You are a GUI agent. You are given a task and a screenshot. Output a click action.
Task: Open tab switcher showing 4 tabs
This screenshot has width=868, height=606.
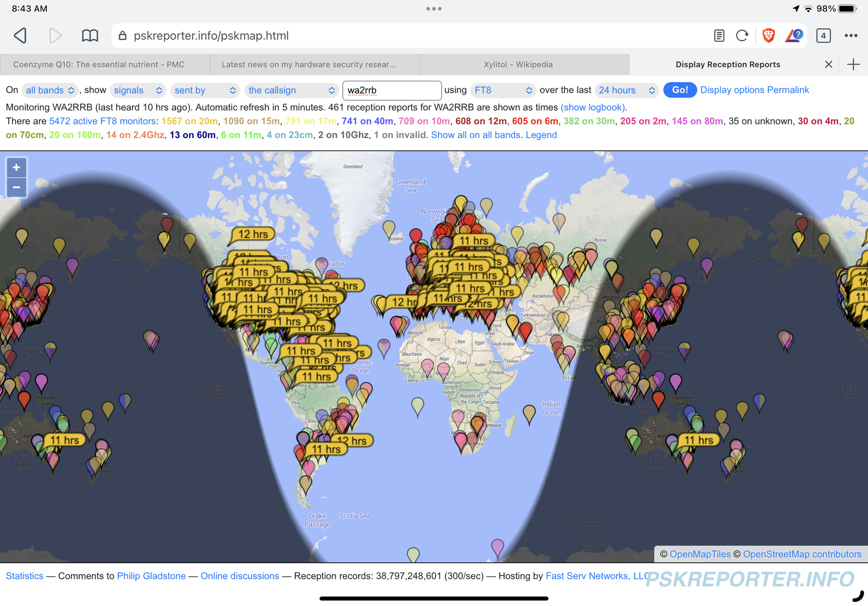[x=823, y=36]
